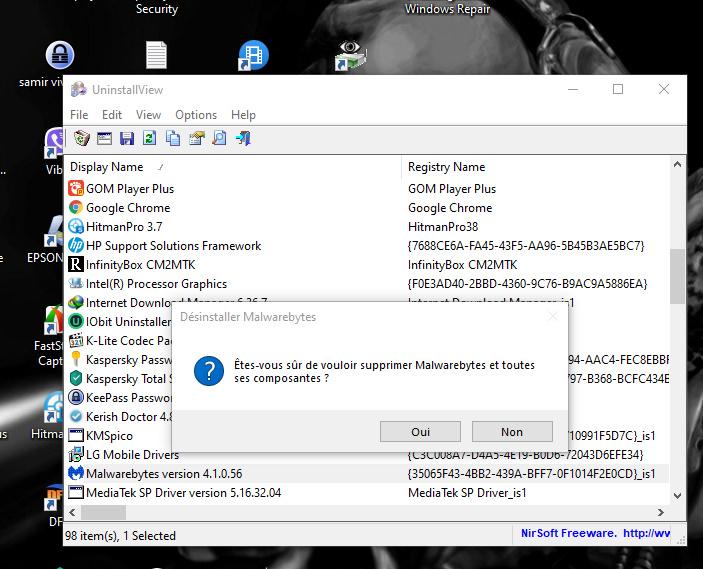The image size is (703, 569).
Task: Click the Copy selected items toolbar icon
Action: [x=173, y=138]
